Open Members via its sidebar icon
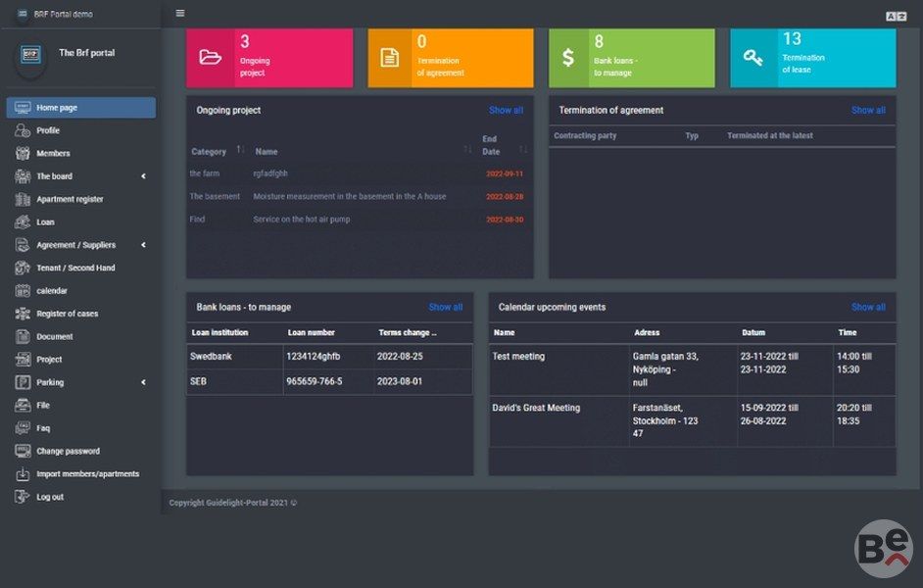The image size is (923, 588). click(x=23, y=154)
